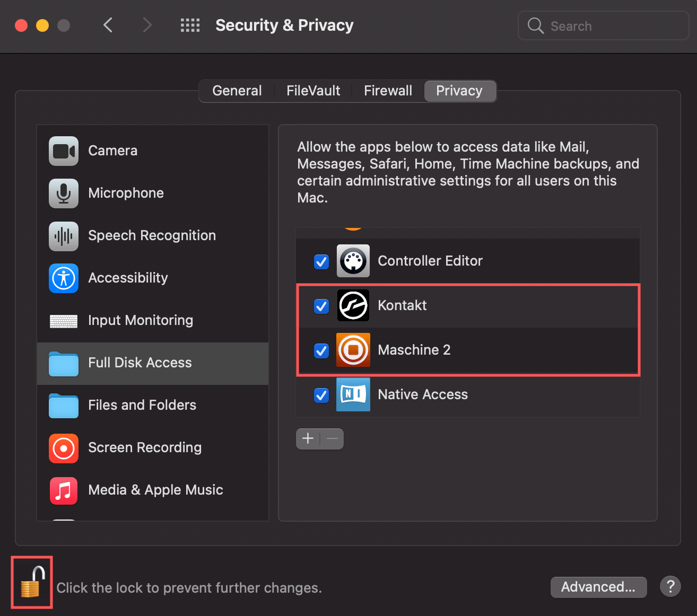Uncheck the Native Access checkbox
Image resolution: width=697 pixels, height=616 pixels.
321,395
